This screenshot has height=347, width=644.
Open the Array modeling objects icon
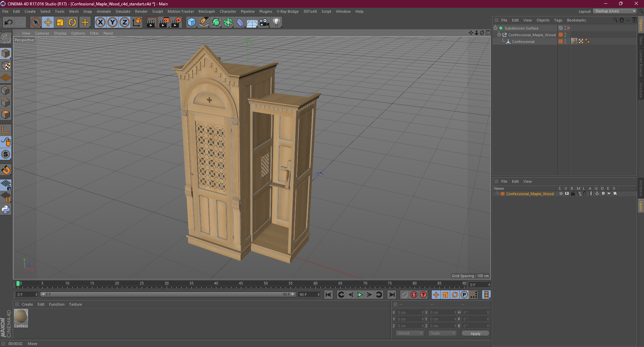click(x=228, y=22)
